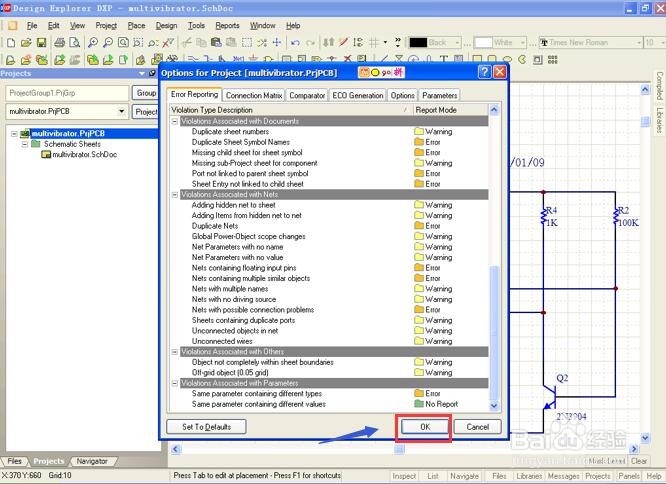Click the ProjectGroup1.PrjGrp input field
Image resolution: width=666 pixels, height=484 pixels.
coord(67,93)
